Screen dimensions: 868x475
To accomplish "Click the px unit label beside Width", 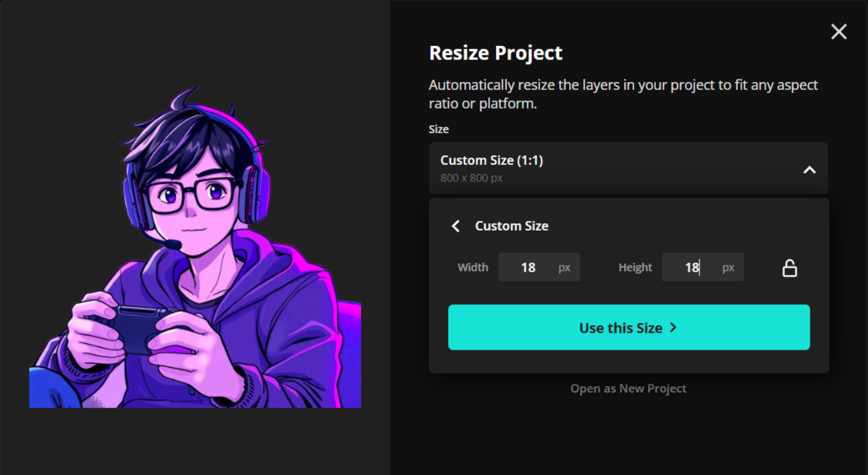I will (565, 267).
